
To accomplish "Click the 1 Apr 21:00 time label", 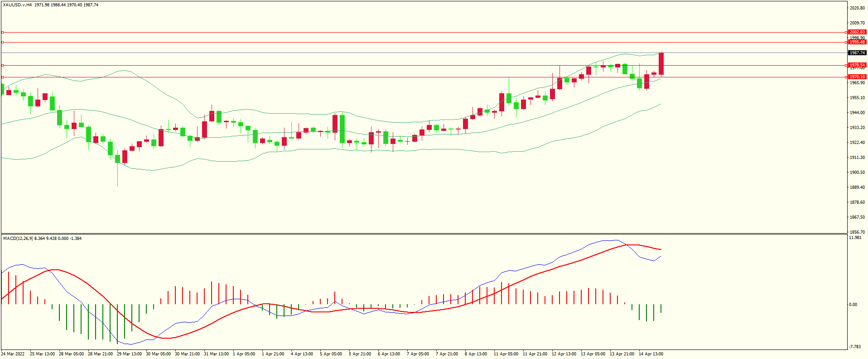I will pos(273,354).
